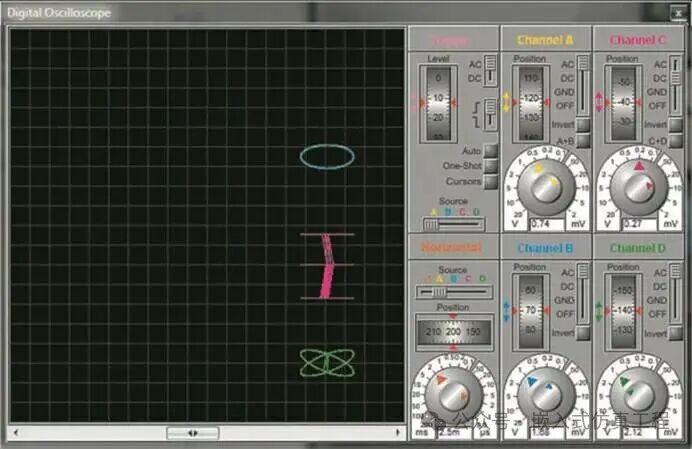Click Channel A coupling slider switch
Image resolution: width=692 pixels, height=449 pixels.
tap(583, 85)
